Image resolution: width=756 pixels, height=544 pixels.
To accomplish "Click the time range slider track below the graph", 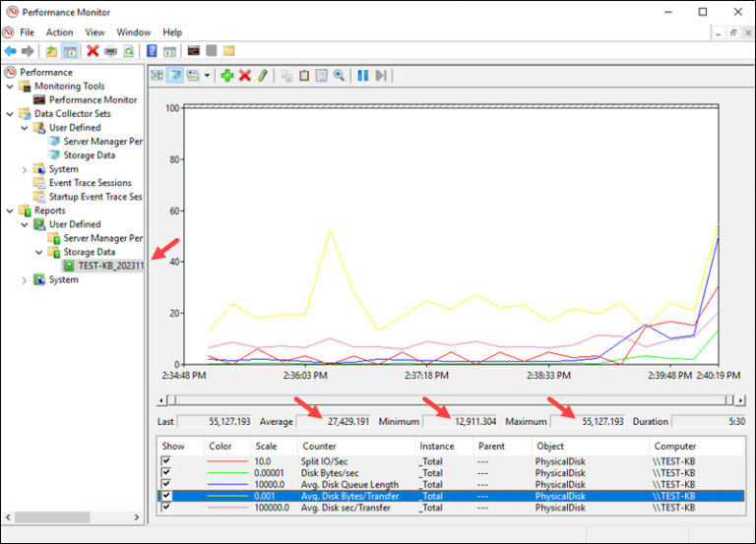I will pyautogui.click(x=451, y=400).
